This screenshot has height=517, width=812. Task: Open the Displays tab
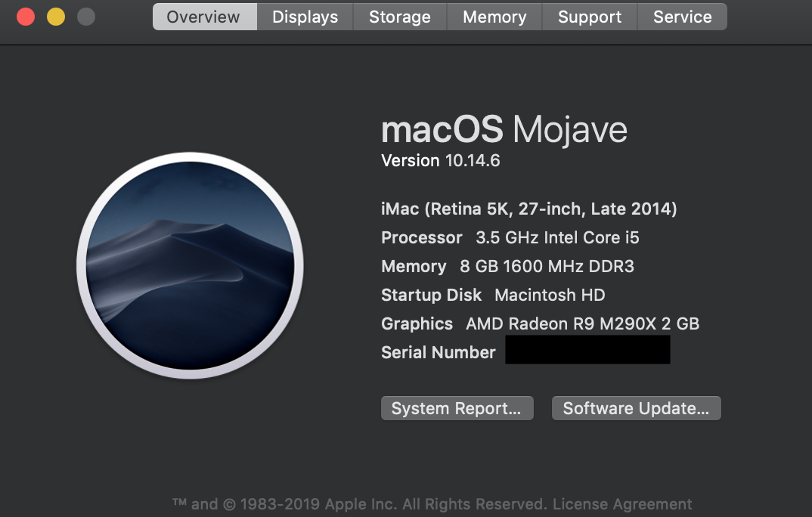[x=305, y=17]
